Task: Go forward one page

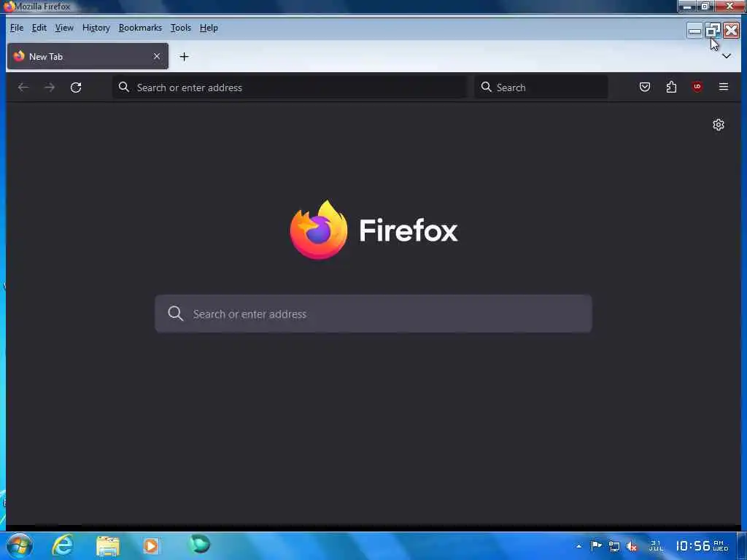Action: pyautogui.click(x=50, y=87)
